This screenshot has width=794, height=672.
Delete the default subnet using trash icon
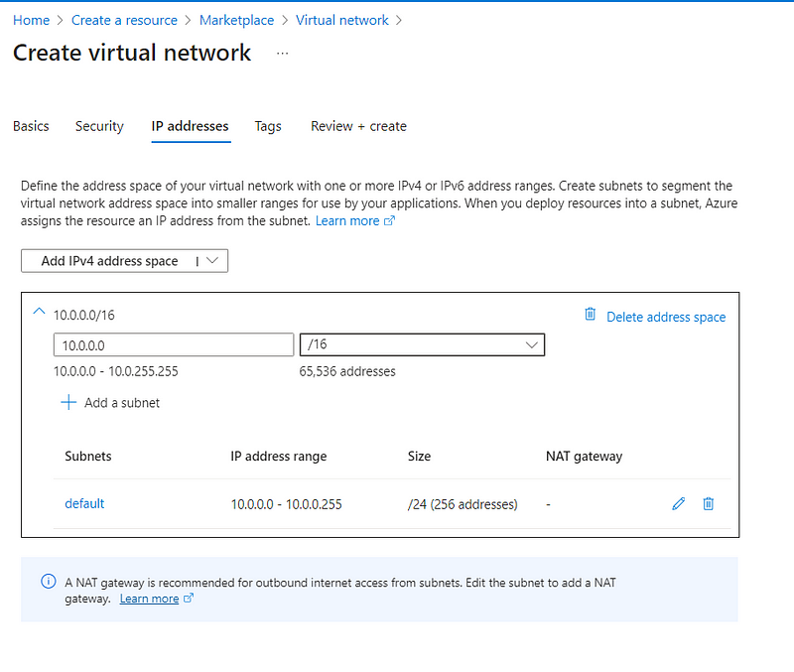coord(708,504)
